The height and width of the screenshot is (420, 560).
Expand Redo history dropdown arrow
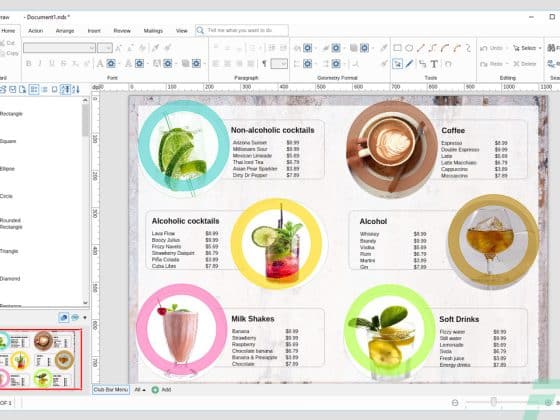[506, 64]
